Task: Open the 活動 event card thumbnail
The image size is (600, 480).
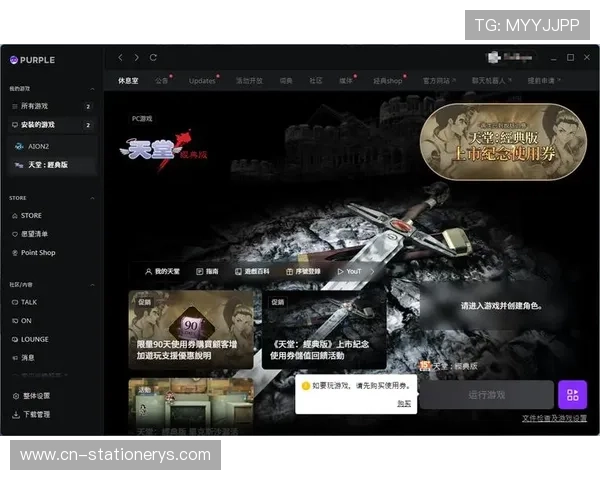Action: [x=191, y=406]
